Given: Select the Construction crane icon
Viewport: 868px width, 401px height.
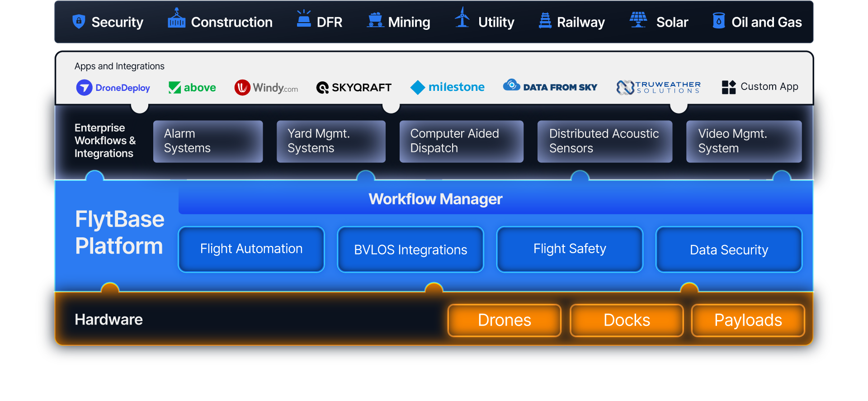Looking at the screenshot, I should 176,18.
